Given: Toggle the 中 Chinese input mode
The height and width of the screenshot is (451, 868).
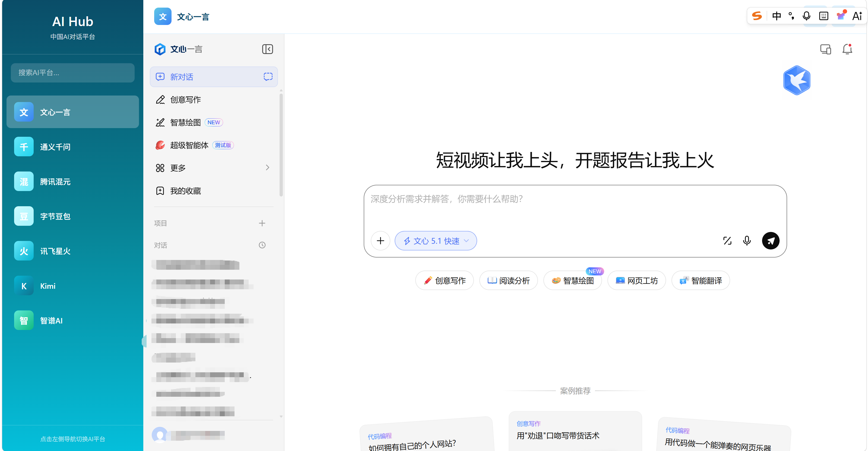Looking at the screenshot, I should click(776, 16).
